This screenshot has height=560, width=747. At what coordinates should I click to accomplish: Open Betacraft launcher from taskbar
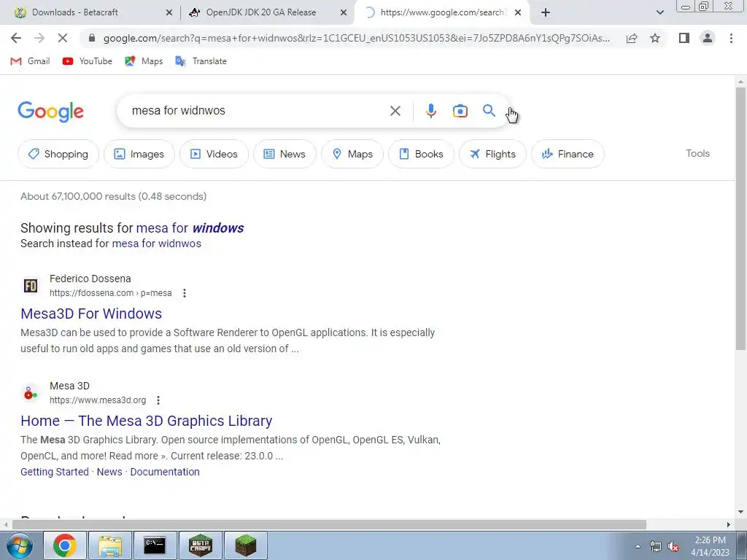coord(200,545)
